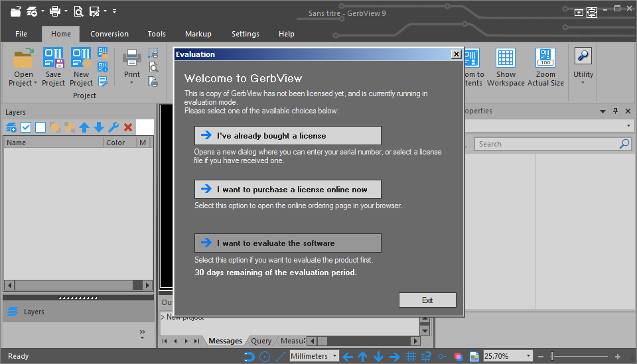637x364 pixels.
Task: Click the Search field in Properties panel
Action: pos(553,144)
